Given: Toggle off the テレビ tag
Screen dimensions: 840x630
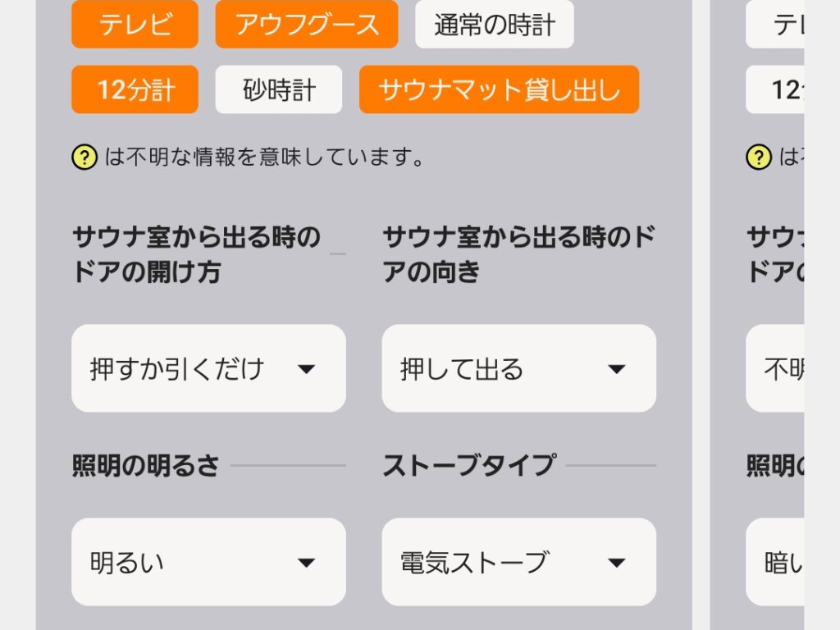Looking at the screenshot, I should point(134,25).
